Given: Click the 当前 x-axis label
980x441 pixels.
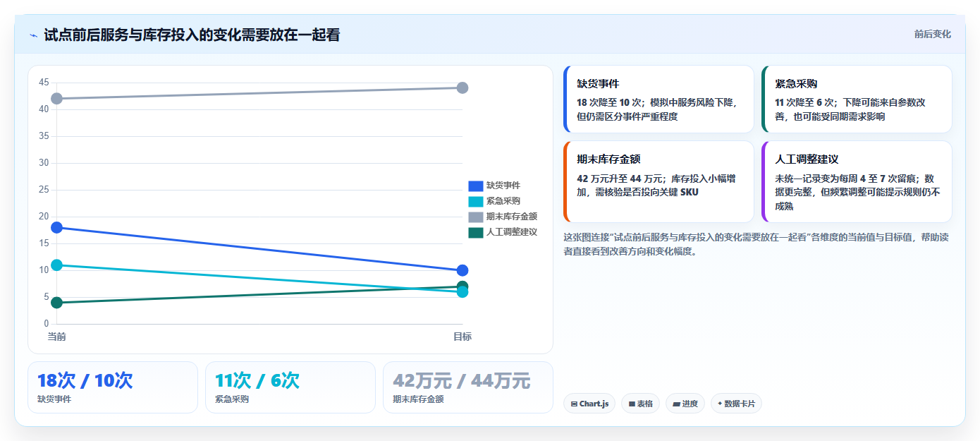Looking at the screenshot, I should point(56,337).
